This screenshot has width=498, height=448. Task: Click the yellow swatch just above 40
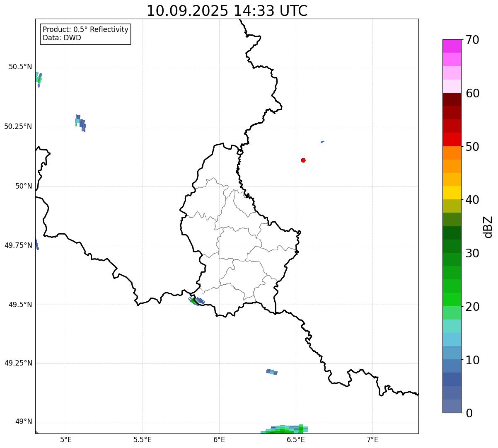(x=452, y=193)
